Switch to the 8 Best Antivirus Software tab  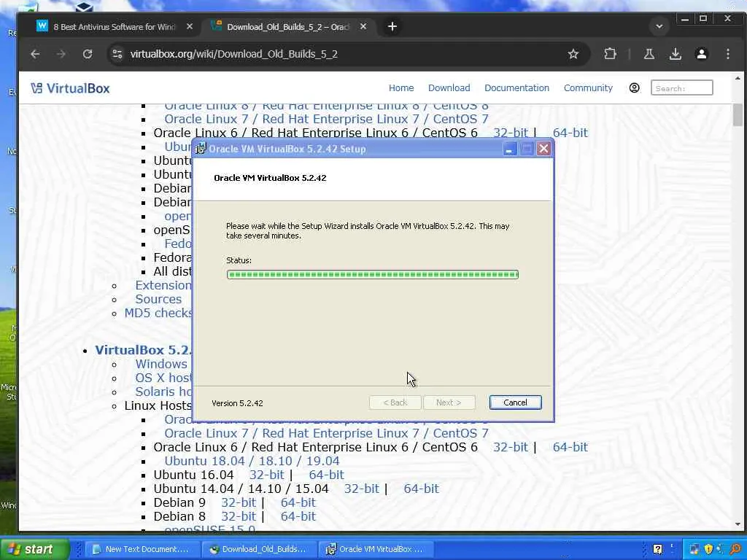pos(115,27)
